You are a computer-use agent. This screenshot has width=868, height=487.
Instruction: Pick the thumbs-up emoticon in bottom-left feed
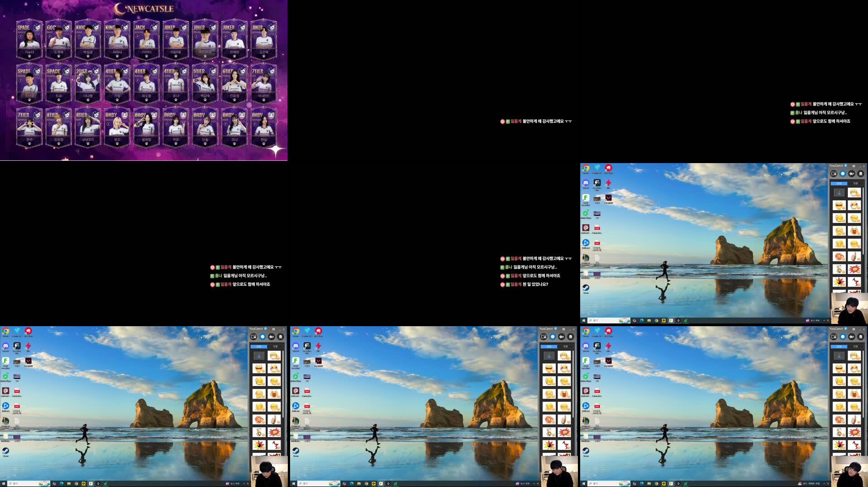(x=274, y=419)
